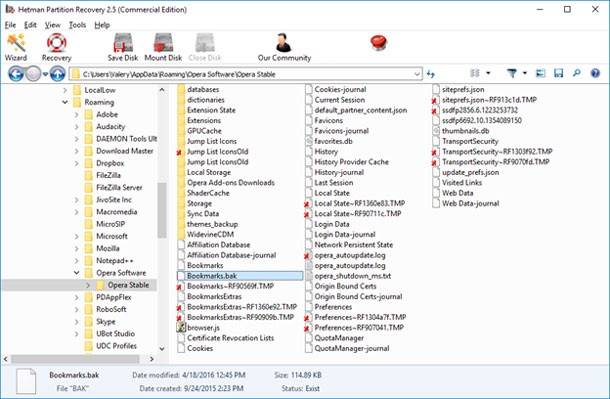Click the app icon in title bar
The image size is (610, 399).
coord(10,9)
